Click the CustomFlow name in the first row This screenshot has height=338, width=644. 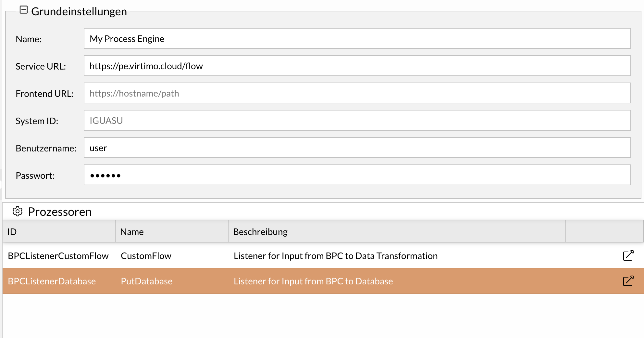coord(146,256)
